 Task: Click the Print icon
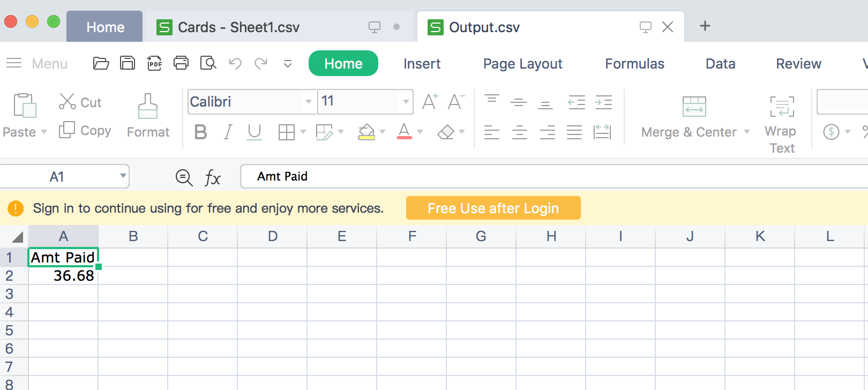click(x=181, y=63)
